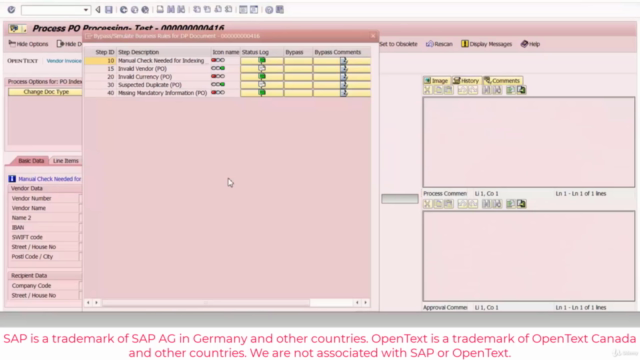Click the Rescan button
Image resolution: width=640 pixels, height=360 pixels.
point(439,44)
